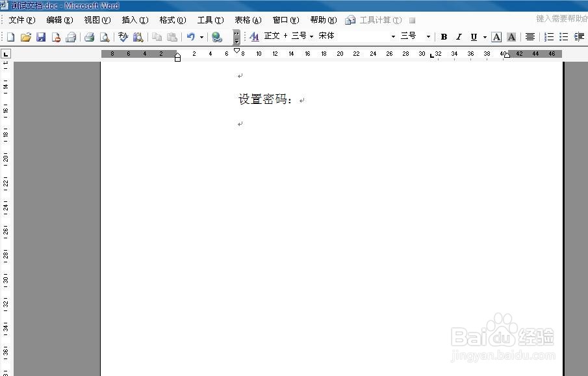
Task: Create a new blank document
Action: [x=11, y=37]
